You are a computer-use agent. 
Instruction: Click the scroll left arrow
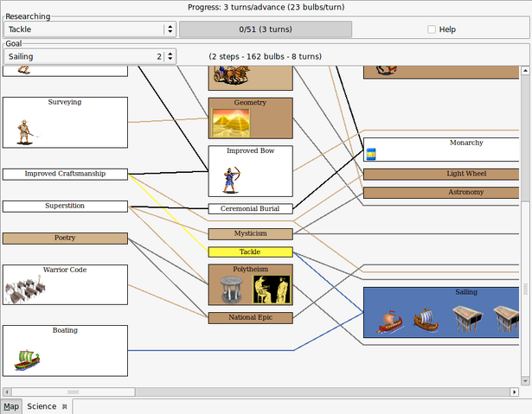click(7, 392)
